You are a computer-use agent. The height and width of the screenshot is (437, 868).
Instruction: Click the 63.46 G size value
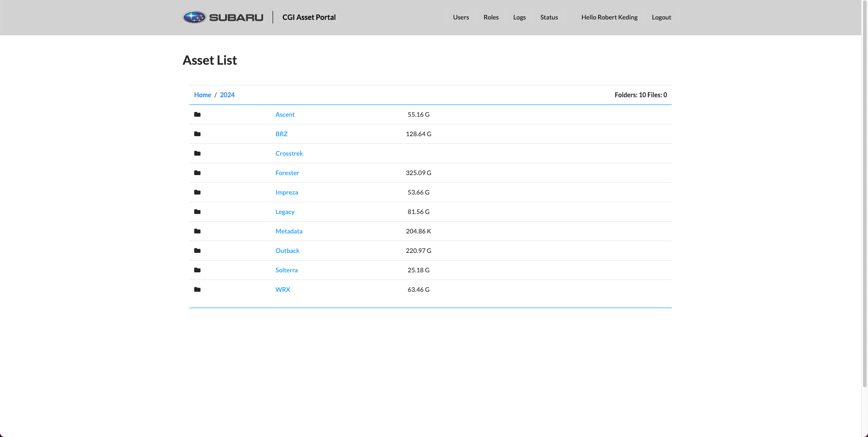pyautogui.click(x=419, y=290)
